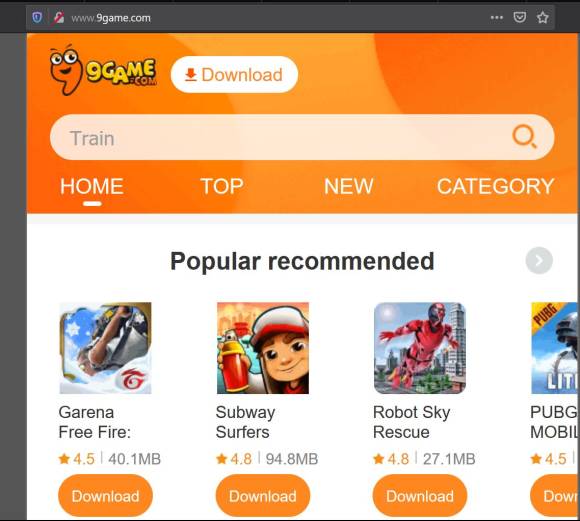Screen dimensions: 580x521
Task: Click the 9Game.com logo
Action: pos(103,70)
